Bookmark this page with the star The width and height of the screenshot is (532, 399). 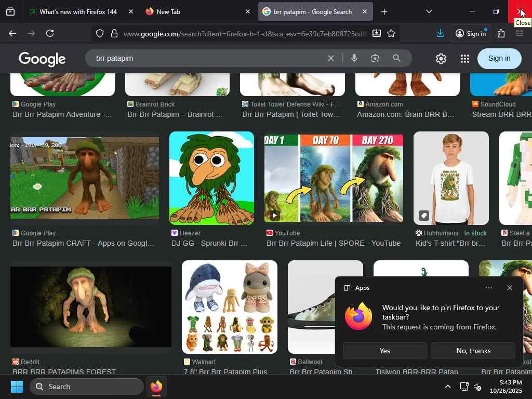pos(391,33)
